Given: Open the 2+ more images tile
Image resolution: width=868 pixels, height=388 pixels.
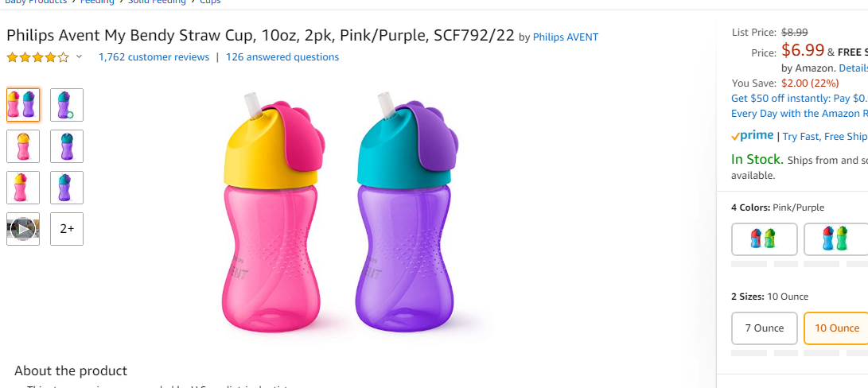Looking at the screenshot, I should [67, 229].
